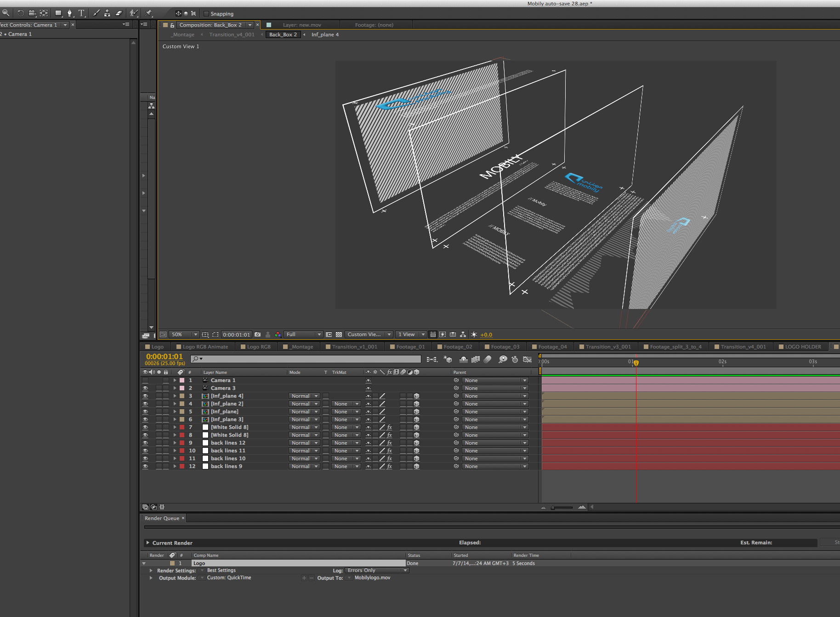Click the Local Axis Mode icon
Screen dimensions: 840x617
pos(178,13)
